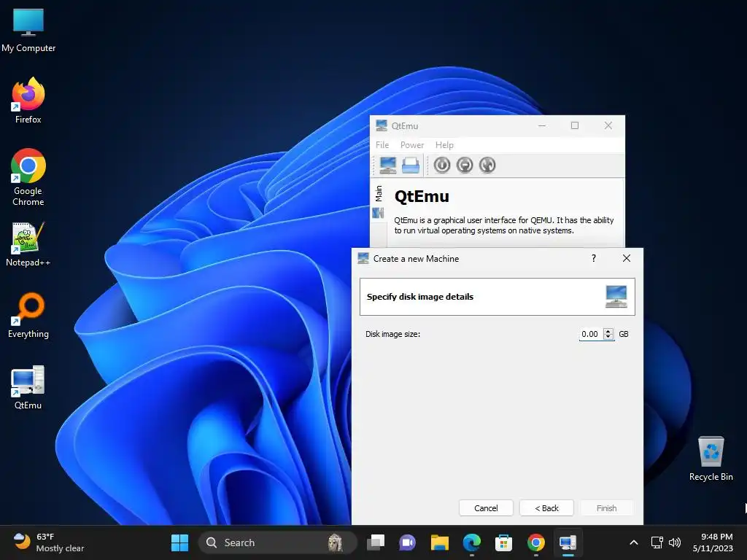Click the taskbar Search box
This screenshot has width=747, height=560.
point(278,542)
